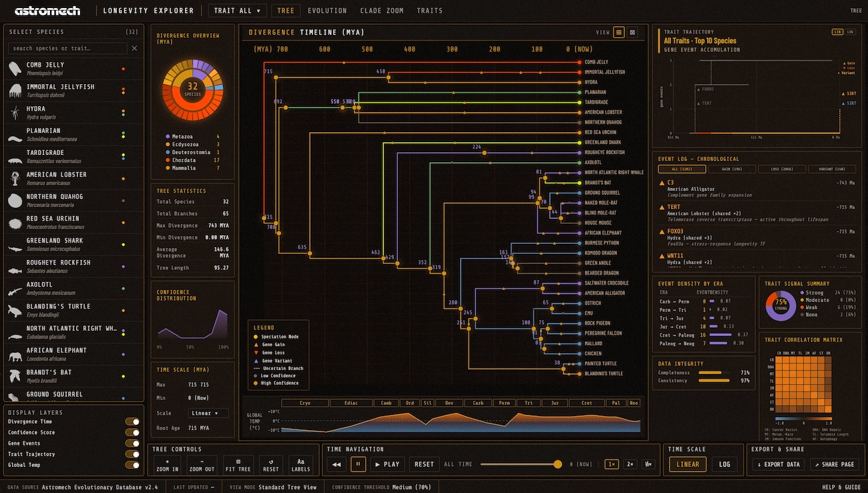The image size is (868, 493).
Task: Click RESET in Time Navigation
Action: 424,464
